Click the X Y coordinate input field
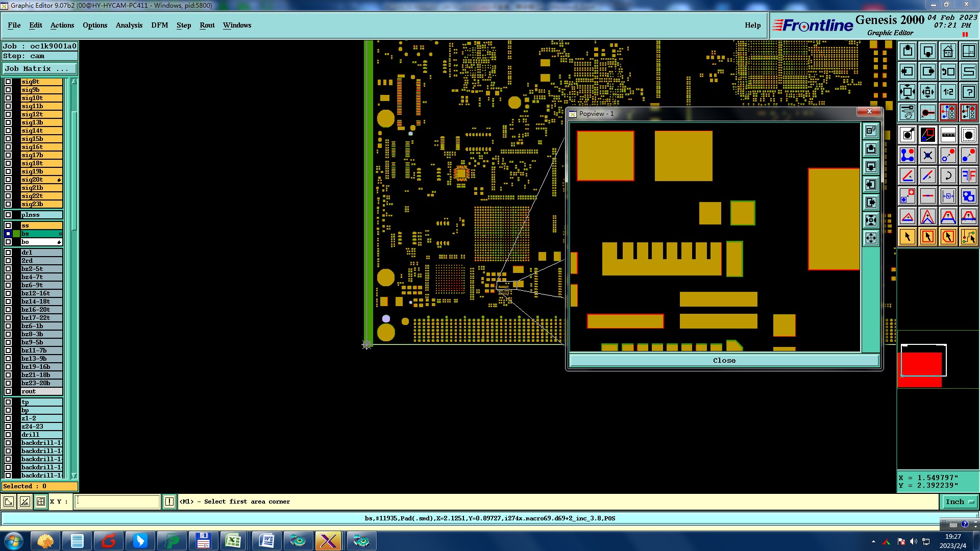The image size is (980, 551). point(117,502)
